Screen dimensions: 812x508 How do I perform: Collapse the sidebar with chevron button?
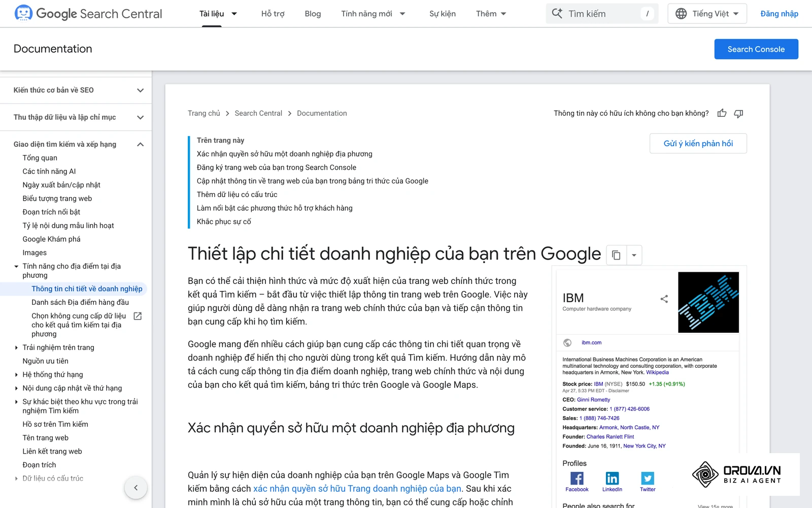[x=136, y=488]
